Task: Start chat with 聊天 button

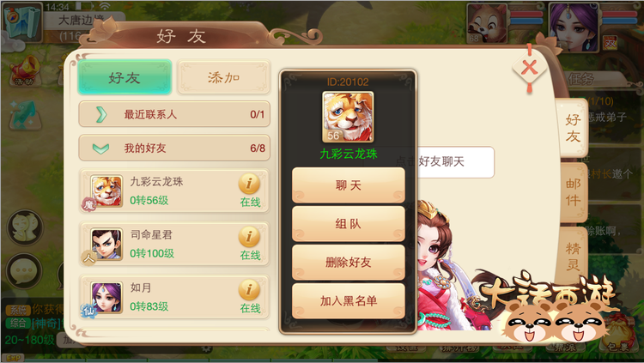Action: point(349,185)
